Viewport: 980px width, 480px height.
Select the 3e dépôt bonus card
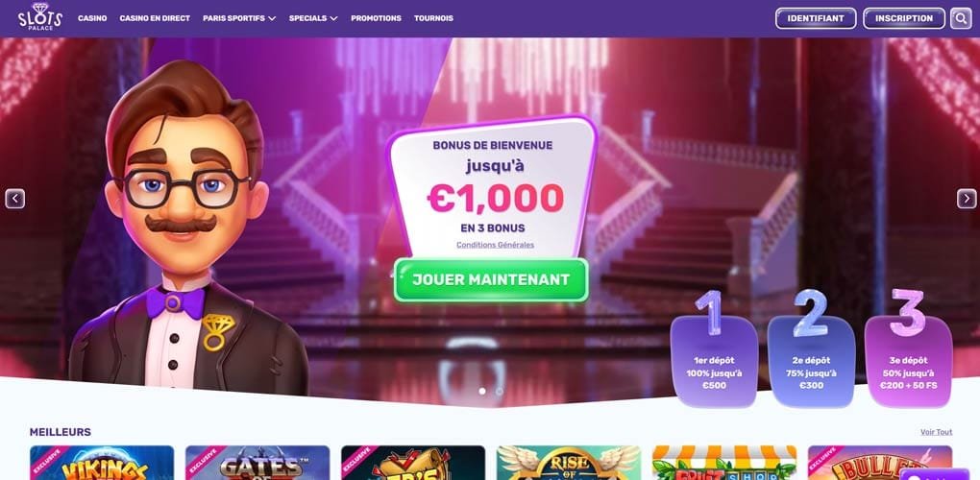click(908, 361)
